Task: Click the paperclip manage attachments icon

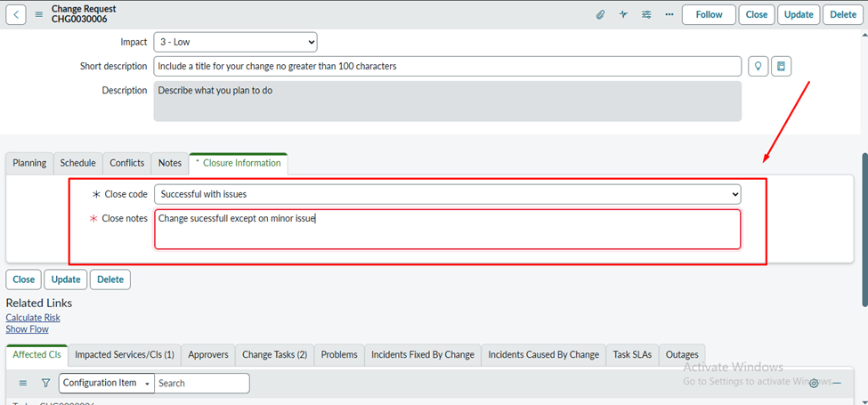Action: (601, 14)
